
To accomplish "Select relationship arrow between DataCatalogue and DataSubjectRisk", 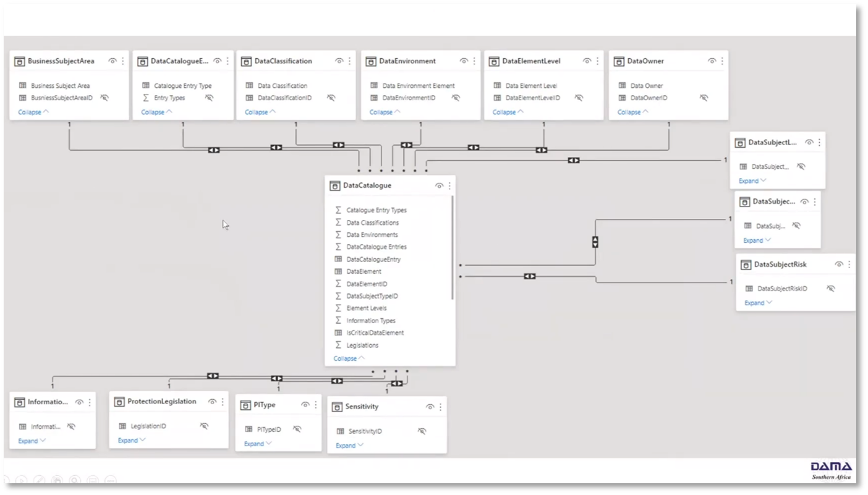I will click(530, 276).
